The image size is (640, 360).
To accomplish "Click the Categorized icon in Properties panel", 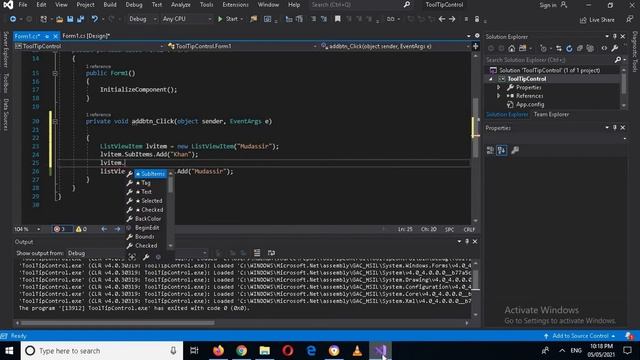I will click(490, 151).
